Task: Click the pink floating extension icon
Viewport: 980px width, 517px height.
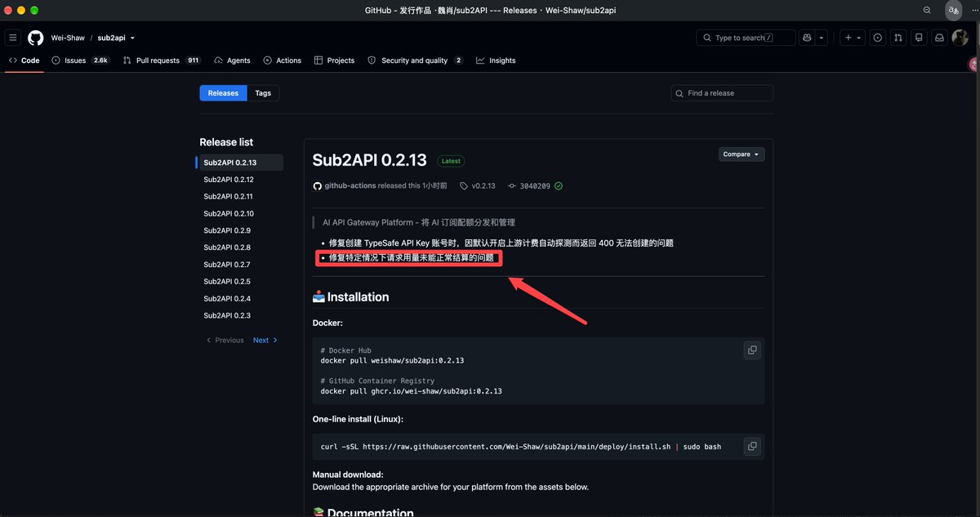Action: coord(974,64)
